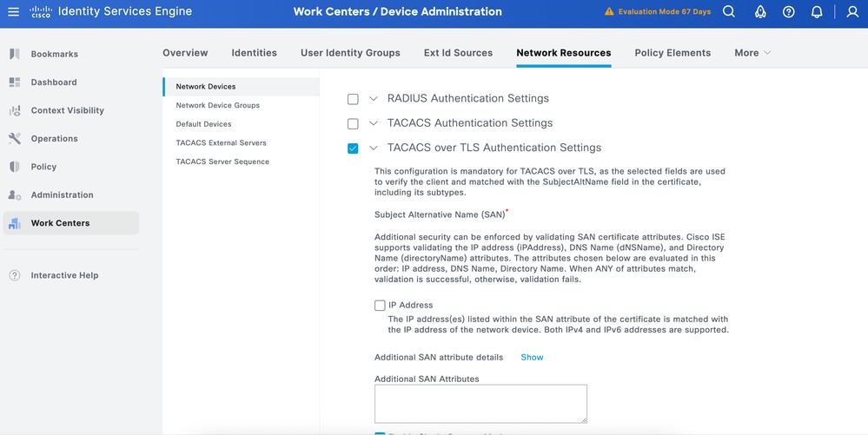Open the More tabs dropdown
The height and width of the screenshot is (435, 868).
(x=752, y=53)
